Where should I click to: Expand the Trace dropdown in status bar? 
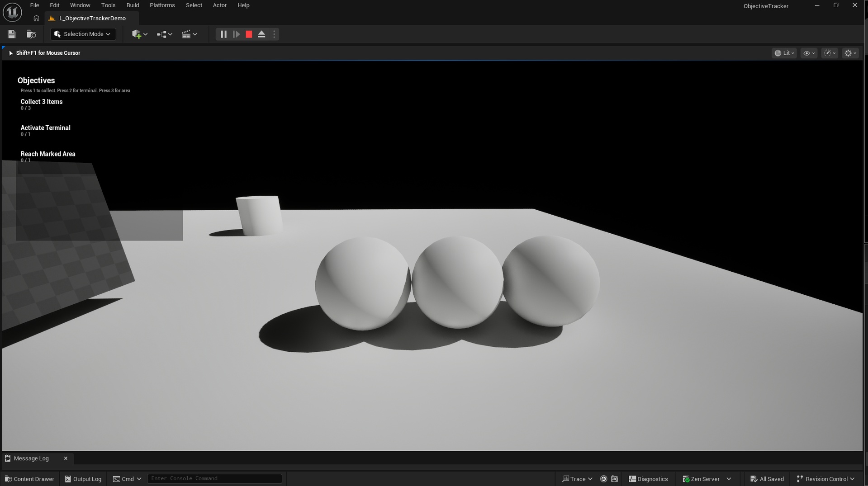577,479
